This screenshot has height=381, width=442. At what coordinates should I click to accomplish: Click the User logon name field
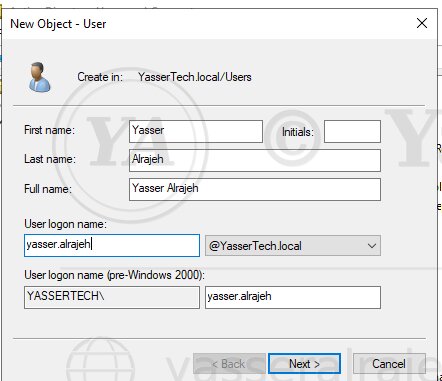tap(112, 245)
